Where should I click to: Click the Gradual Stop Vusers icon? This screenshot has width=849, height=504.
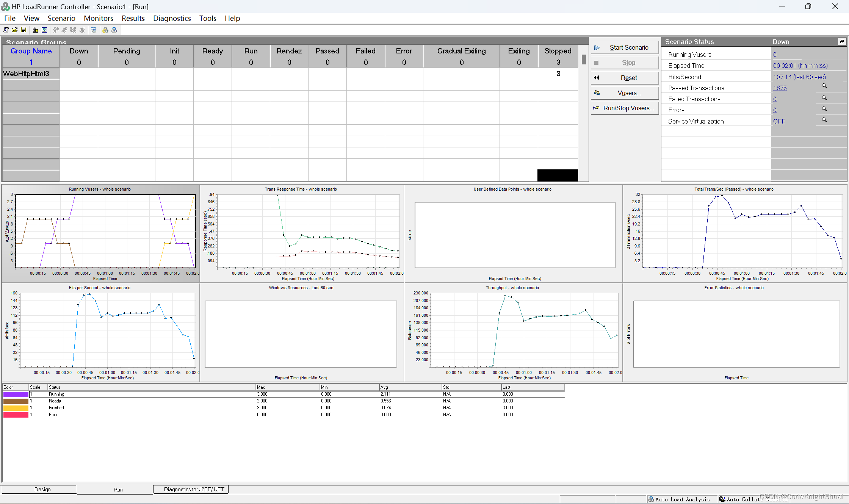click(x=73, y=30)
